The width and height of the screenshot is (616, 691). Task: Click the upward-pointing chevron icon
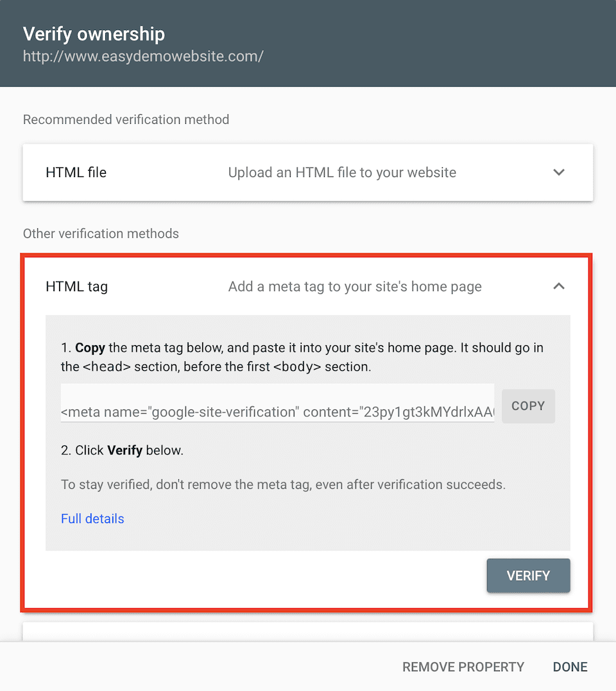(x=559, y=286)
